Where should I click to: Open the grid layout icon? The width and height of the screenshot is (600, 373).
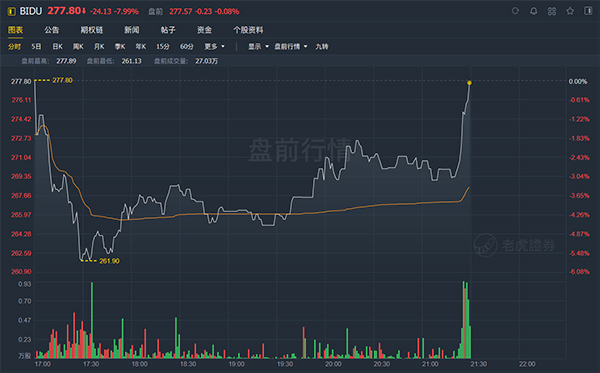coord(552,11)
